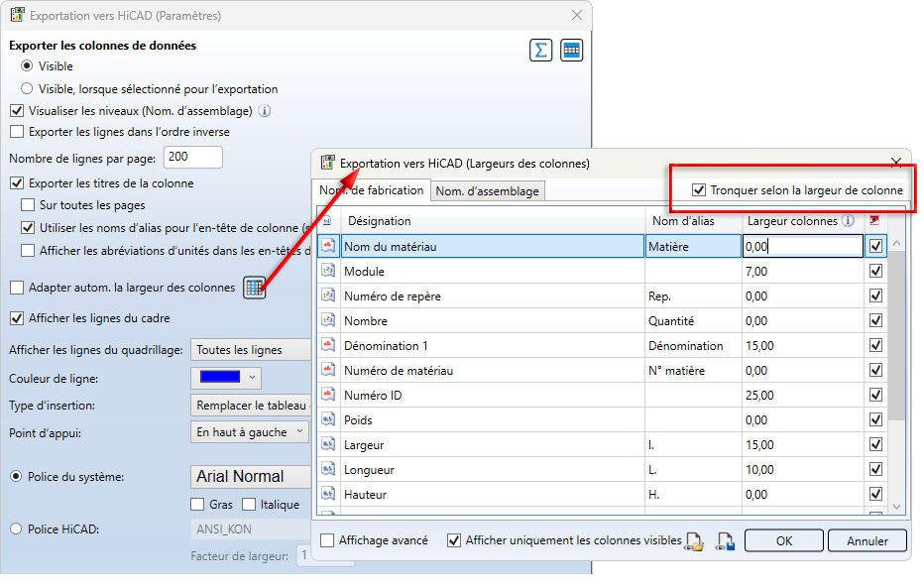Toggle Tronquer selon la largeur de colonne
Screen dimensions: 924x588
point(699,190)
